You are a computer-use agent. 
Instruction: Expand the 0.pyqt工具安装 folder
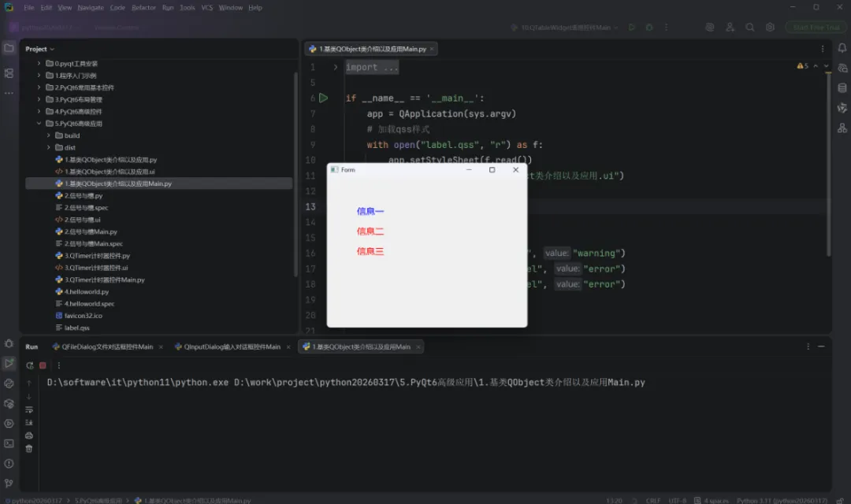39,64
